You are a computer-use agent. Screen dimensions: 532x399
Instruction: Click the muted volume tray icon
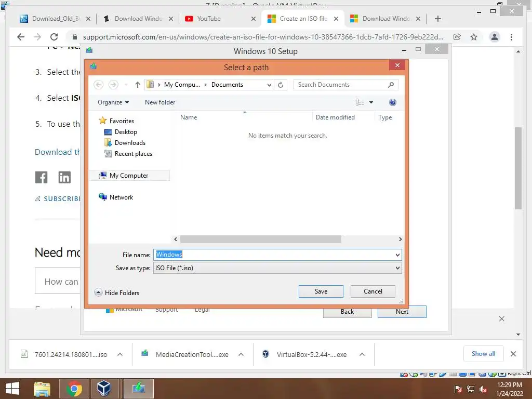(x=483, y=389)
